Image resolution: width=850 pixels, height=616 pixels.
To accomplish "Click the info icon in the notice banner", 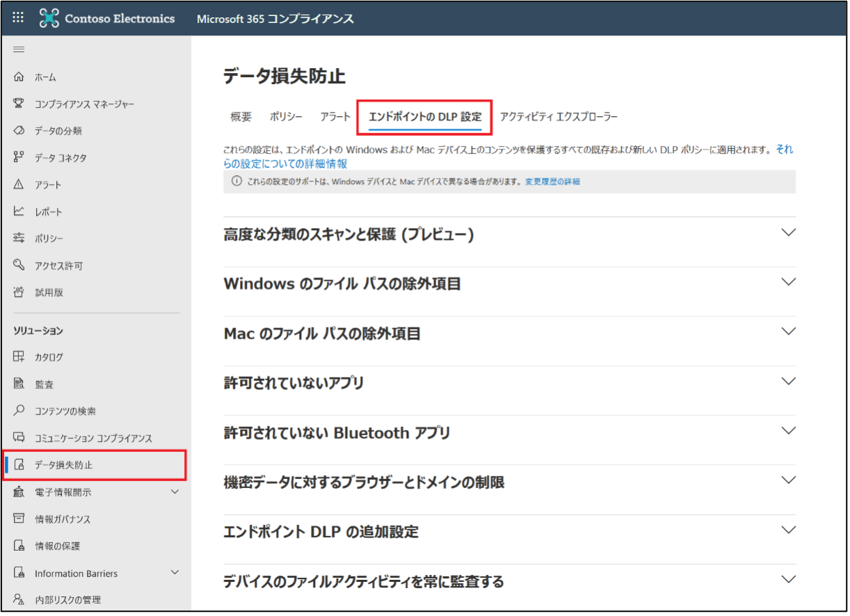I will click(236, 181).
